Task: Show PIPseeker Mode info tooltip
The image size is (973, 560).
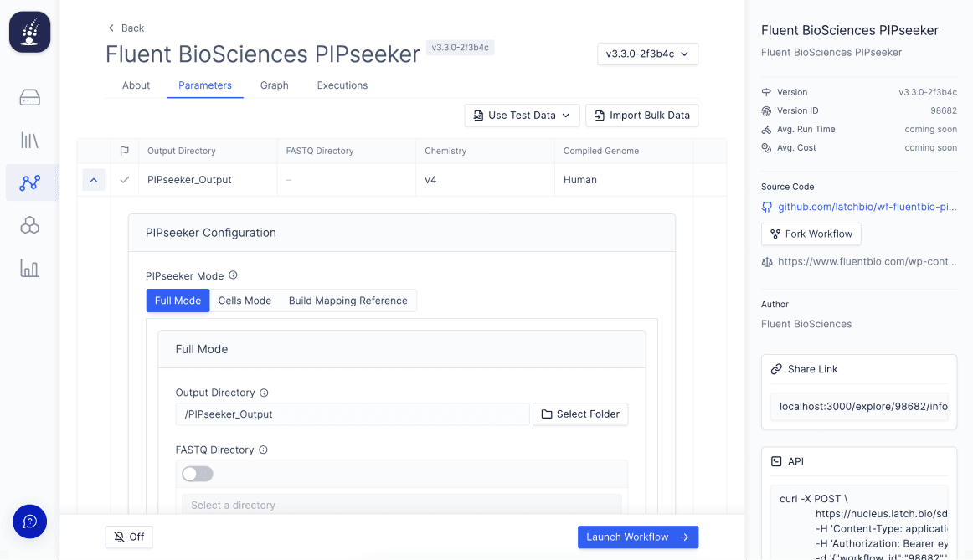Action: (x=234, y=275)
